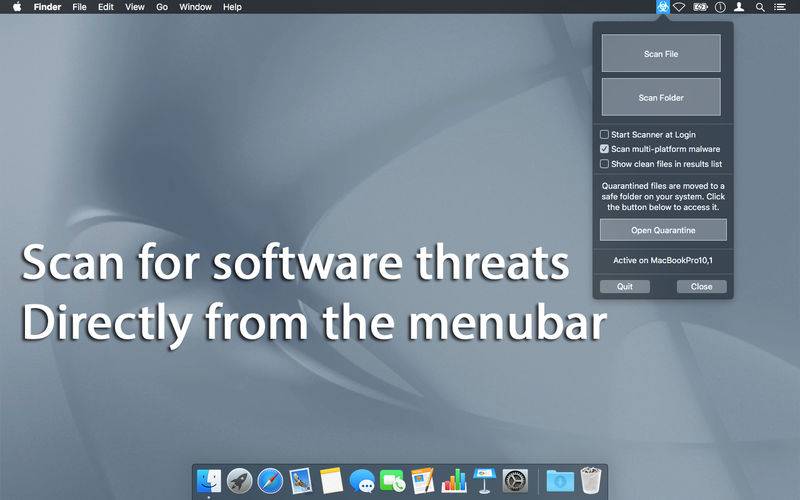The height and width of the screenshot is (500, 800).
Task: Open Messages speech bubble icon
Action: 362,481
